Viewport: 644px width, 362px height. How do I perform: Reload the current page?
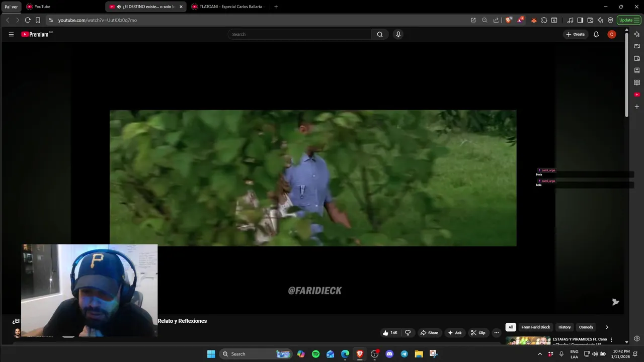pyautogui.click(x=28, y=20)
